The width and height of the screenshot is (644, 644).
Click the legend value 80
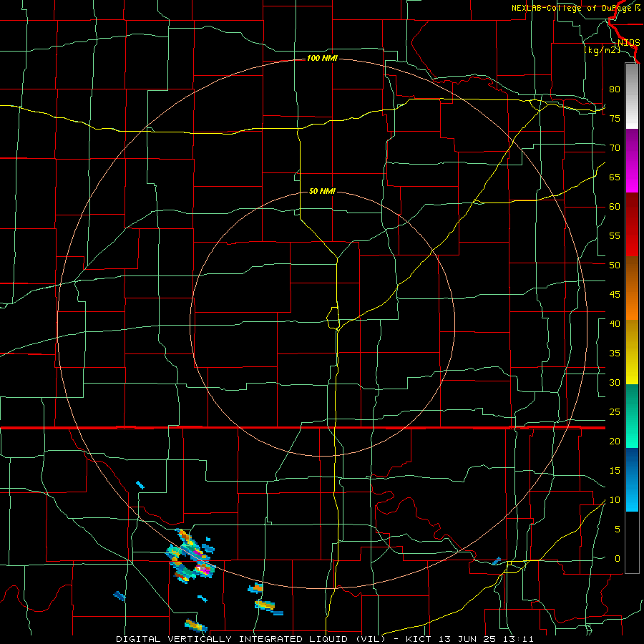point(615,89)
